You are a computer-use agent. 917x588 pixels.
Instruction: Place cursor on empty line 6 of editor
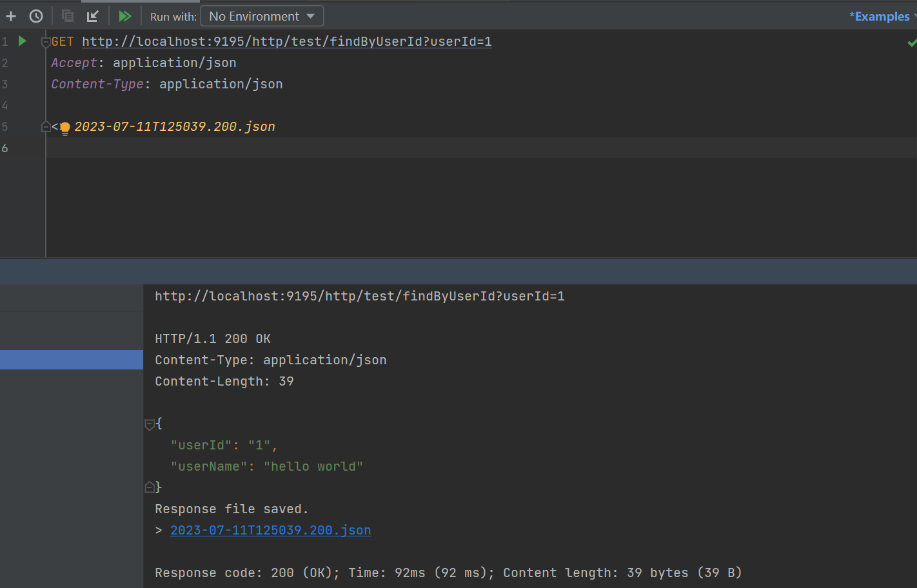(x=387, y=148)
